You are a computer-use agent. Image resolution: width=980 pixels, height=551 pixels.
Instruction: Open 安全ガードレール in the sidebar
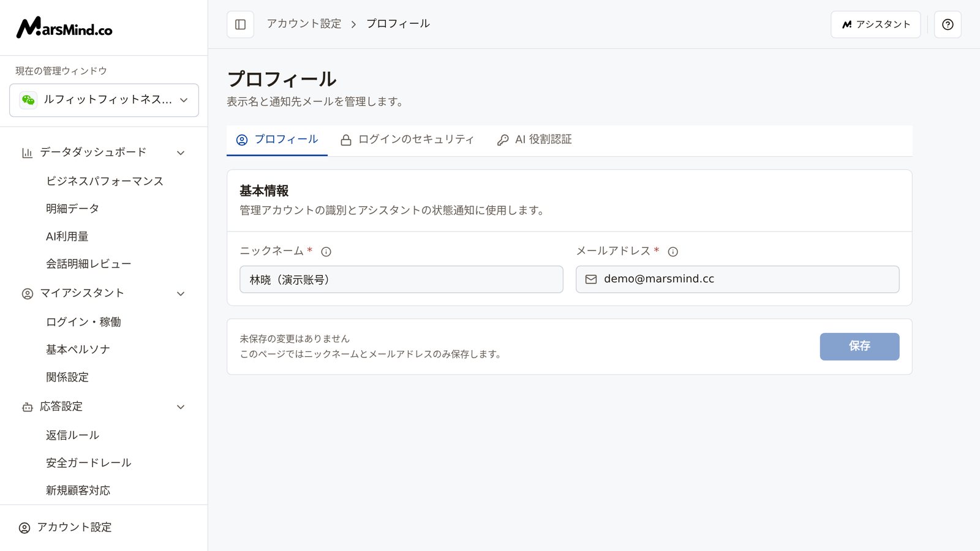[x=89, y=463]
